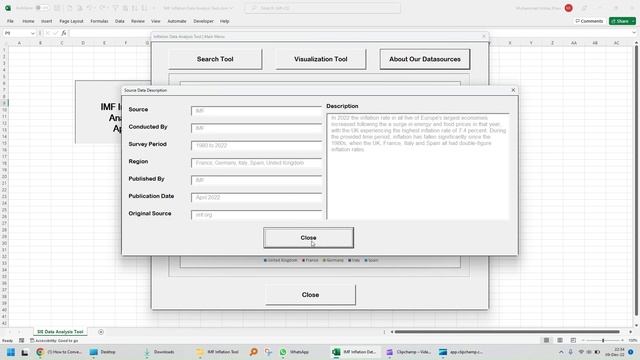The image size is (640, 360).
Task: Click the orange magnifier search app on taskbar
Action: pos(253,352)
